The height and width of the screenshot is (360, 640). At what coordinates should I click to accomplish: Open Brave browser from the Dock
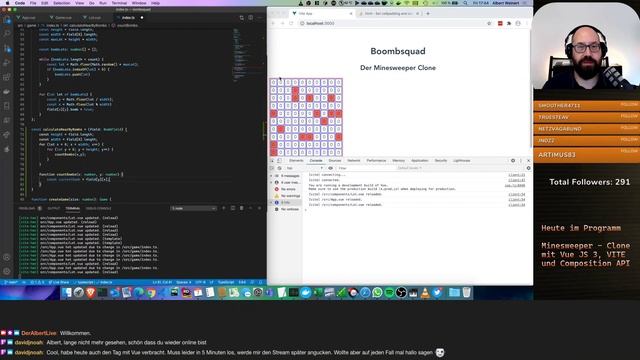[x=91, y=292]
